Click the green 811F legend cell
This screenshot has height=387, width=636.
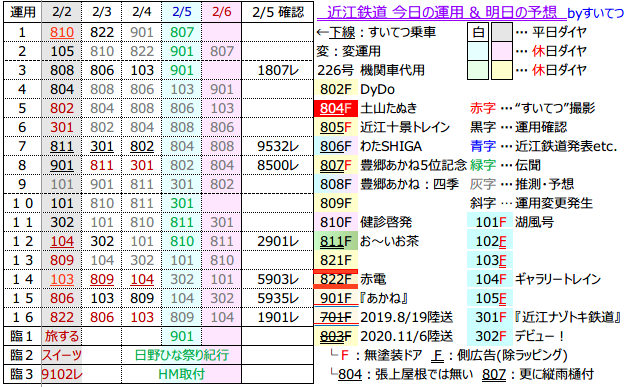pyautogui.click(x=335, y=241)
